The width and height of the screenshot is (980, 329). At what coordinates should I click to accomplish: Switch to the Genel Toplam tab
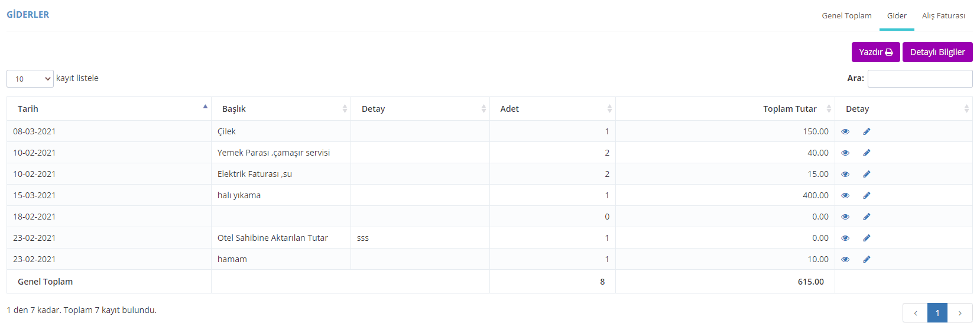click(846, 16)
